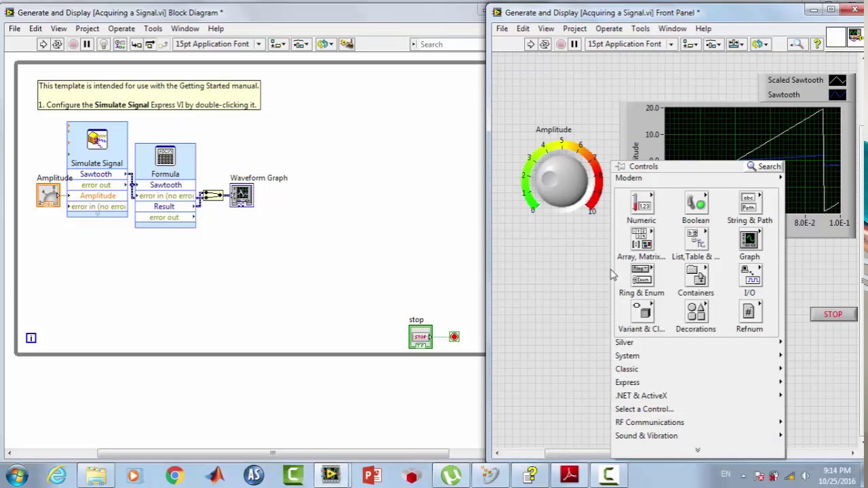Click Run Continuously in Block Diagram toolbar
868x488 pixels.
57,44
